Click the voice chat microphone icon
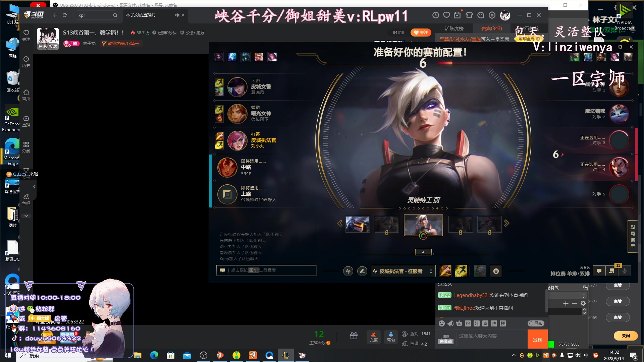Viewport: 644px width, 362px height. point(624,271)
